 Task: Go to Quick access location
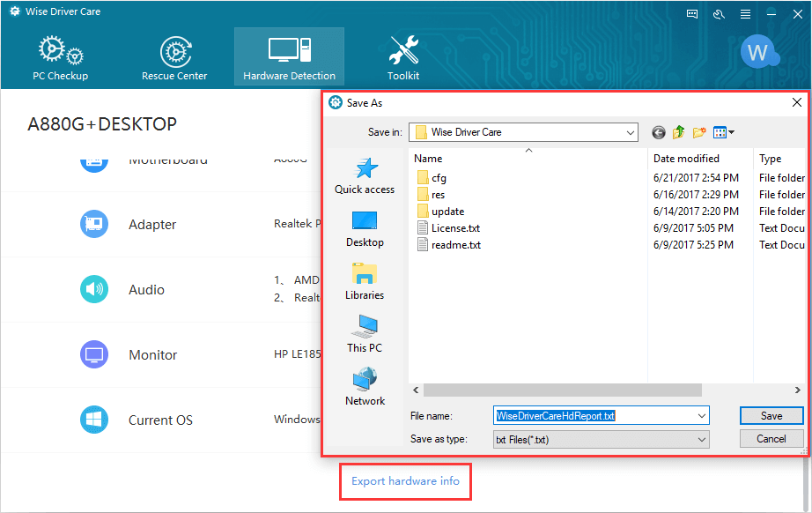tap(365, 176)
